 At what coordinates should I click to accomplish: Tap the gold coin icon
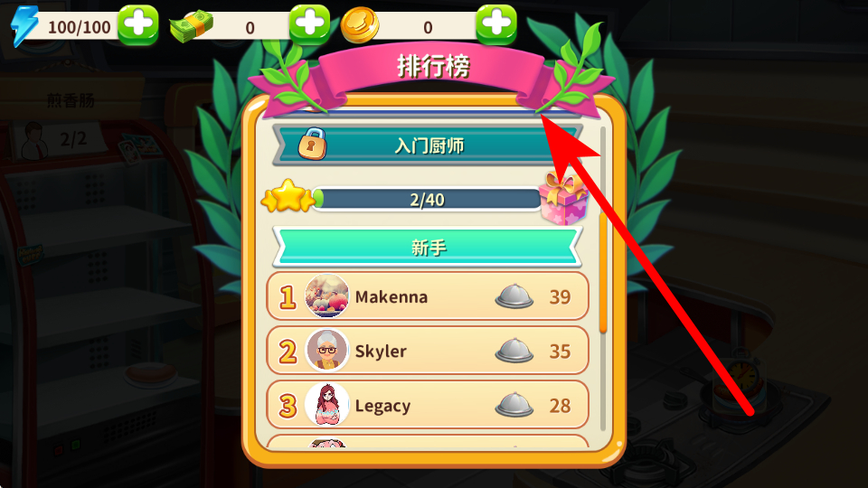[x=360, y=25]
